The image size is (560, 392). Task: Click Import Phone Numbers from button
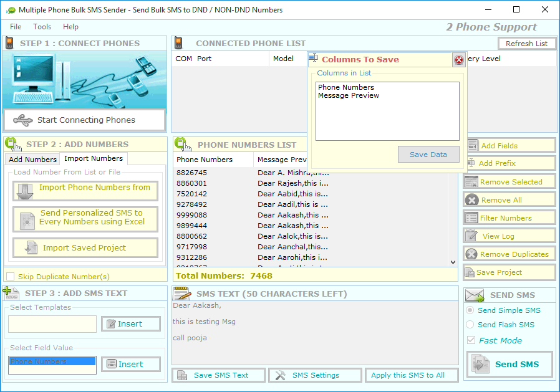click(85, 191)
